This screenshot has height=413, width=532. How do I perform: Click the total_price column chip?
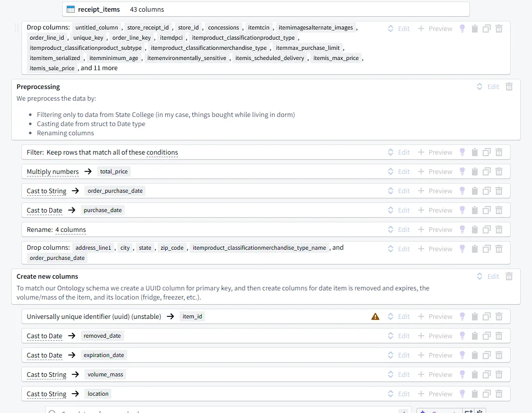coord(113,171)
